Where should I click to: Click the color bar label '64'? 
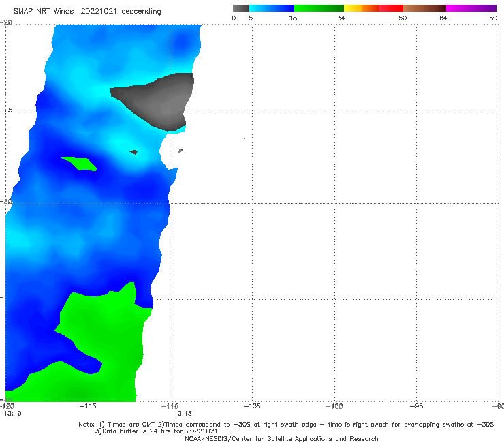443,18
